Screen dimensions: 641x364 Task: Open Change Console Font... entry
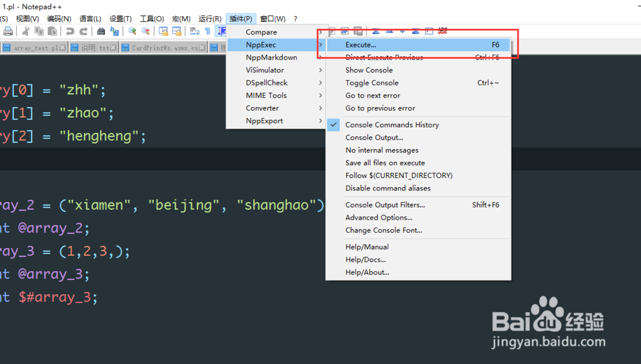[418, 231]
